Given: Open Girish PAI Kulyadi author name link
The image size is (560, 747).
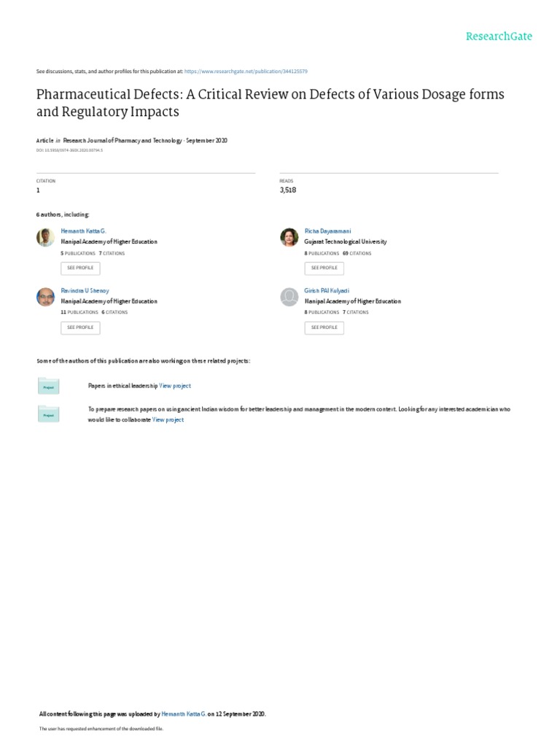Looking at the screenshot, I should (x=327, y=290).
